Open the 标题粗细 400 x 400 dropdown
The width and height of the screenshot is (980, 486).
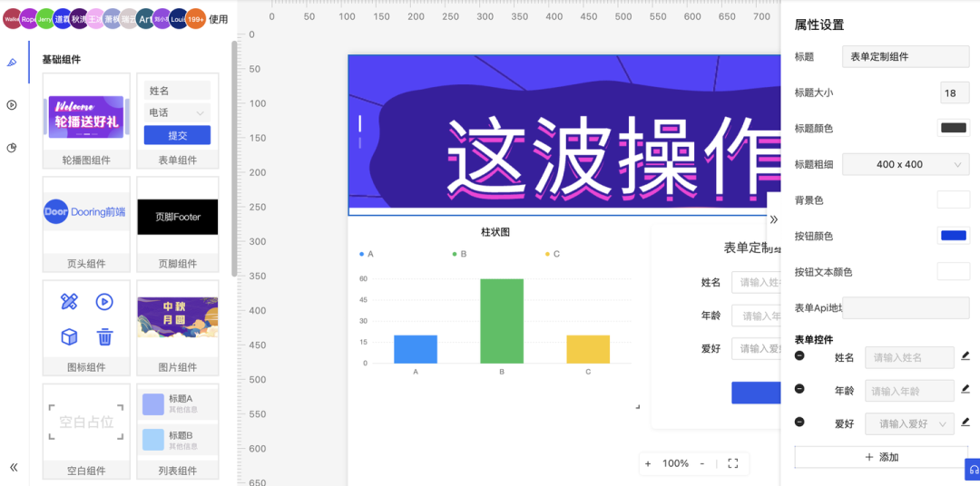point(906,164)
